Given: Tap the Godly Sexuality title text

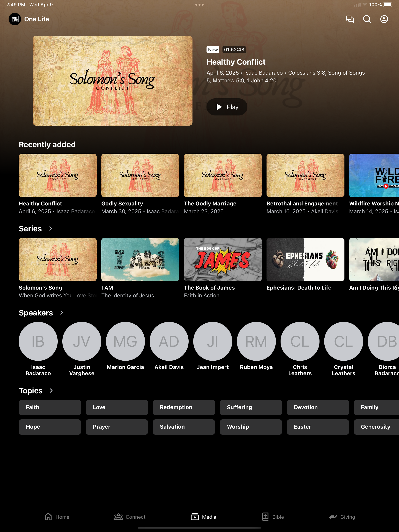Looking at the screenshot, I should [x=122, y=203].
